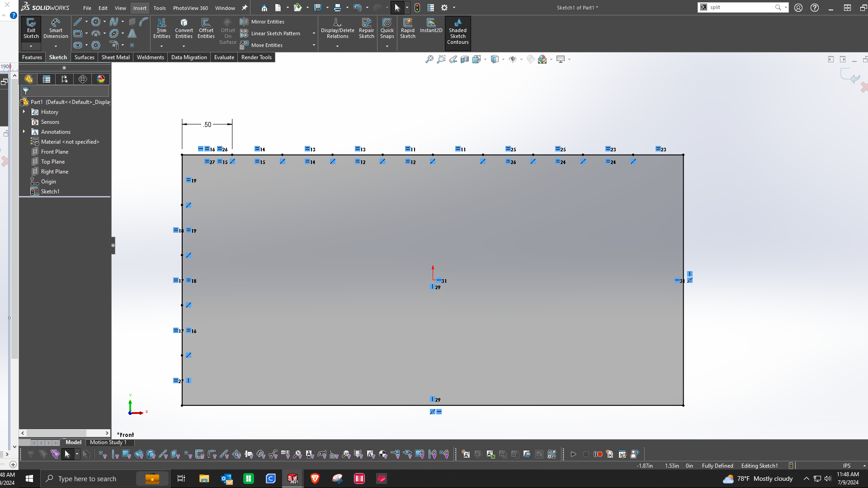Switch to the Sheet Metal tab
The image size is (868, 488).
(x=115, y=57)
